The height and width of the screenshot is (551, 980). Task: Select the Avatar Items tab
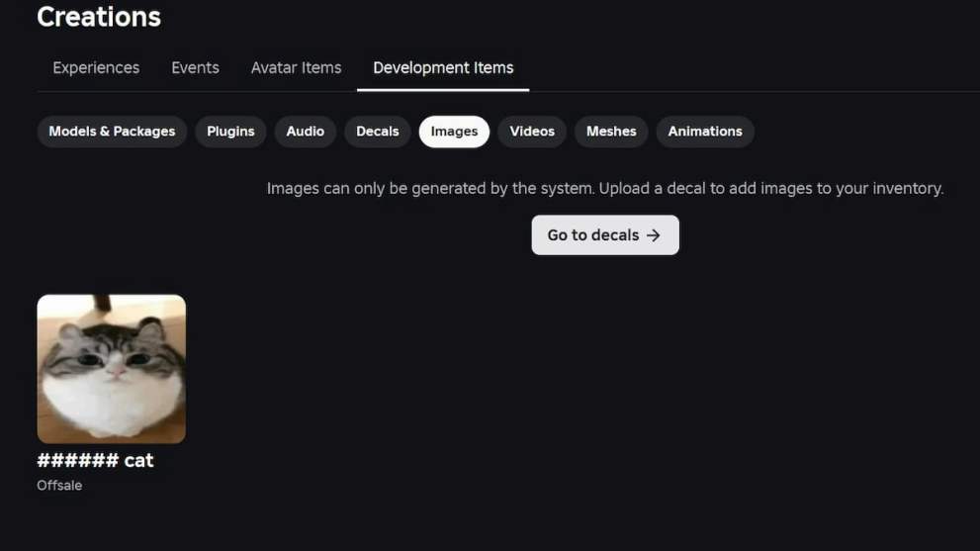[x=296, y=68]
